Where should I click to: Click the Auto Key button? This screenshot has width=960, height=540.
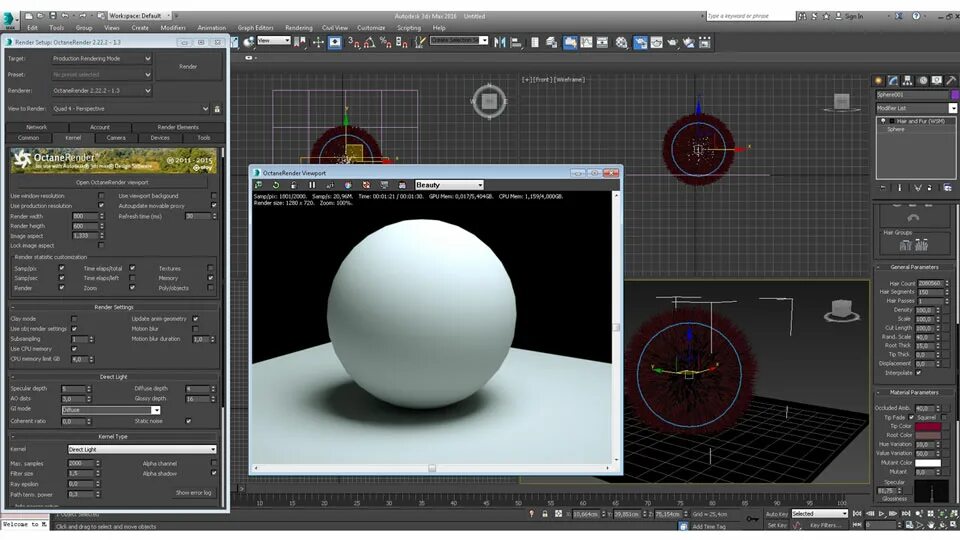tap(776, 514)
